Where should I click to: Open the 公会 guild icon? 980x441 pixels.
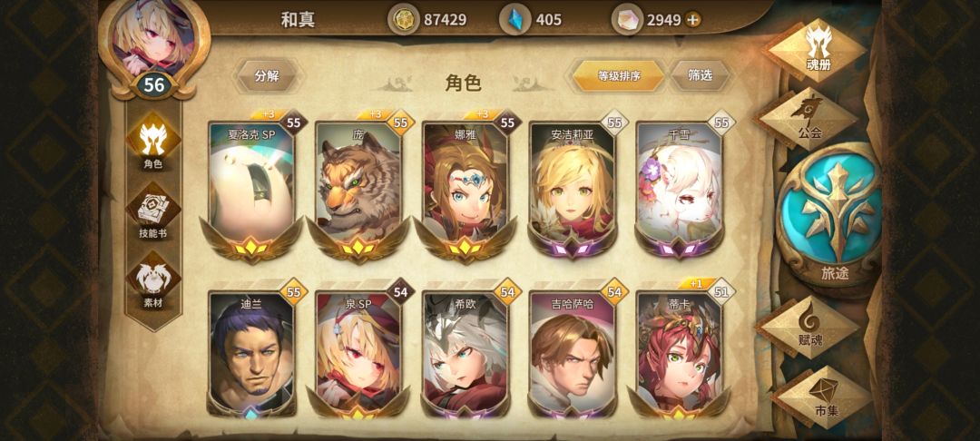808,119
